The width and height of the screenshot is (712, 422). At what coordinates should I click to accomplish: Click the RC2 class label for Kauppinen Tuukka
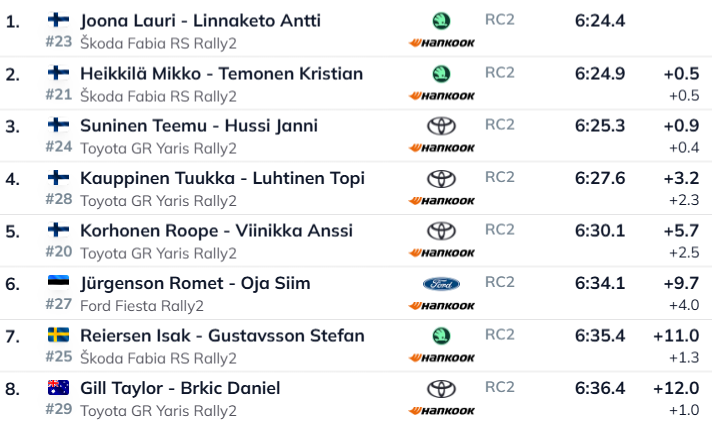point(499,177)
